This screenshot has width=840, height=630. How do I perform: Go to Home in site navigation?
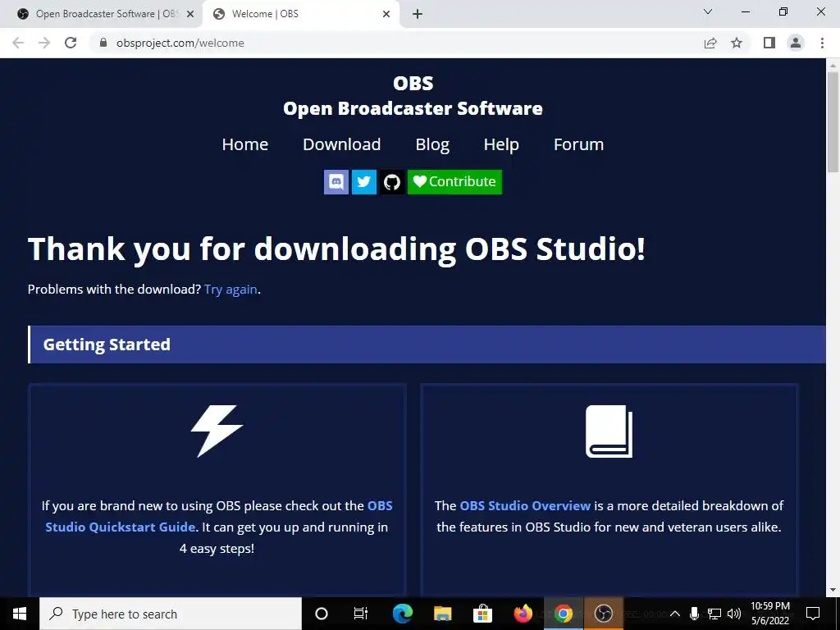[x=245, y=144]
